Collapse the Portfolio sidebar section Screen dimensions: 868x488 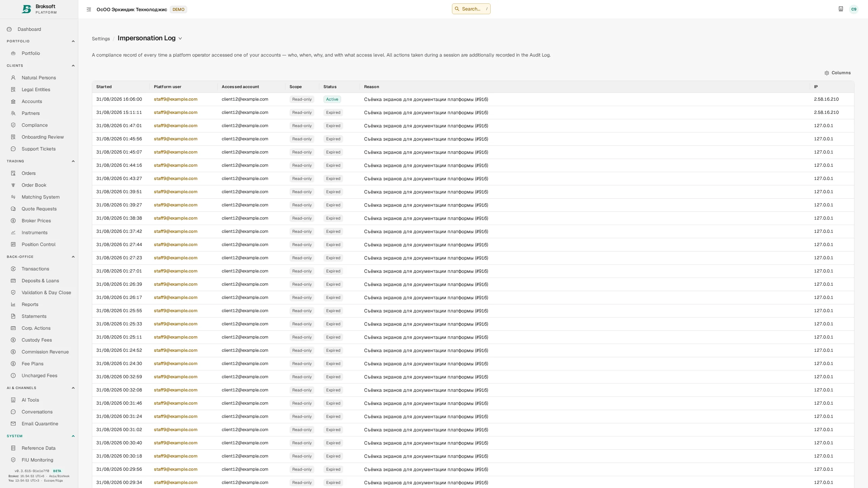pos(73,41)
